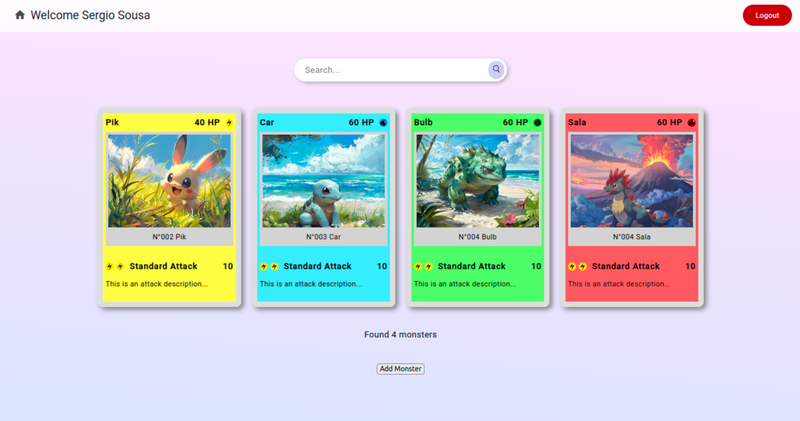The height and width of the screenshot is (421, 800).
Task: Click the electric type icon on Pik card
Action: [229, 123]
